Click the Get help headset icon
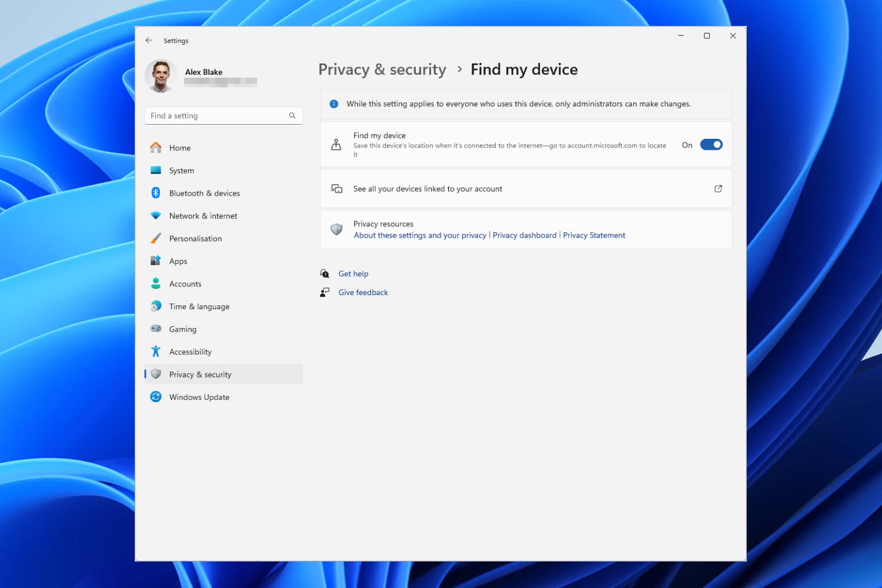This screenshot has height=588, width=882. point(325,273)
